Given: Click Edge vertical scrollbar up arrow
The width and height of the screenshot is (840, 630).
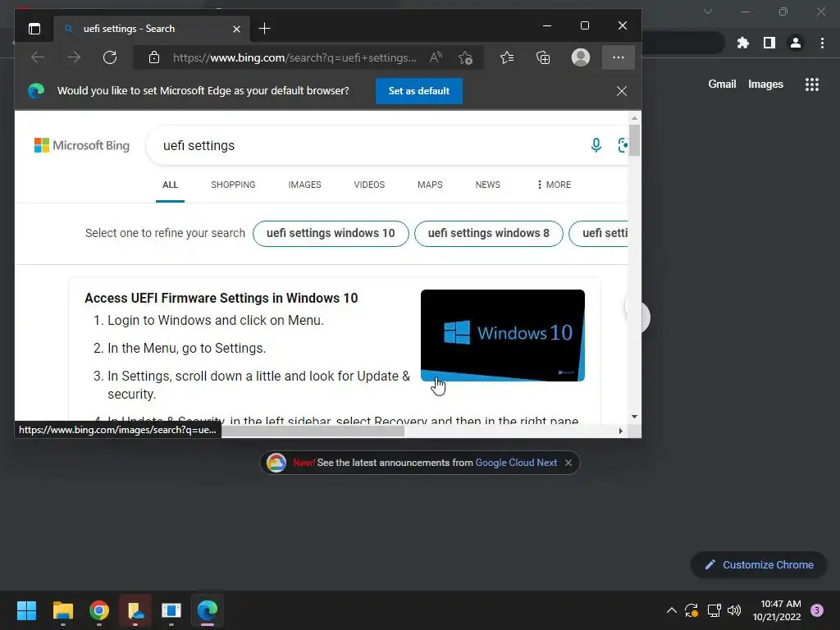Looking at the screenshot, I should coord(635,118).
